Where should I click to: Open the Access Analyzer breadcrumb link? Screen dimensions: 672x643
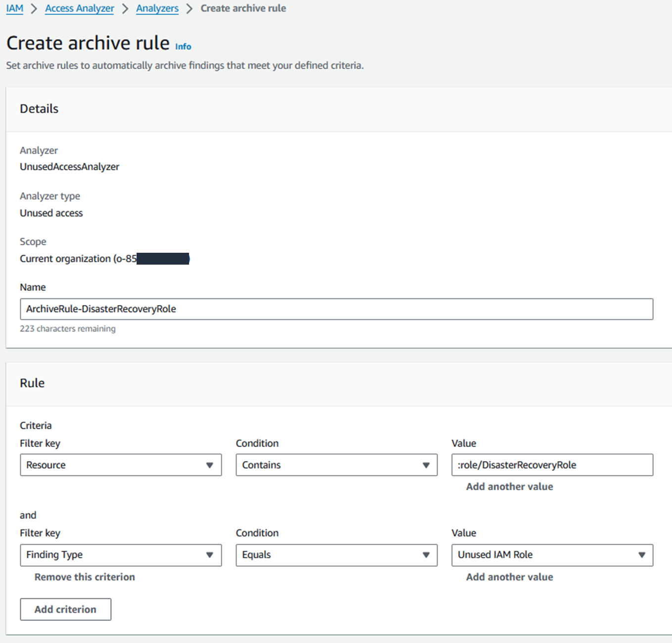click(x=79, y=8)
